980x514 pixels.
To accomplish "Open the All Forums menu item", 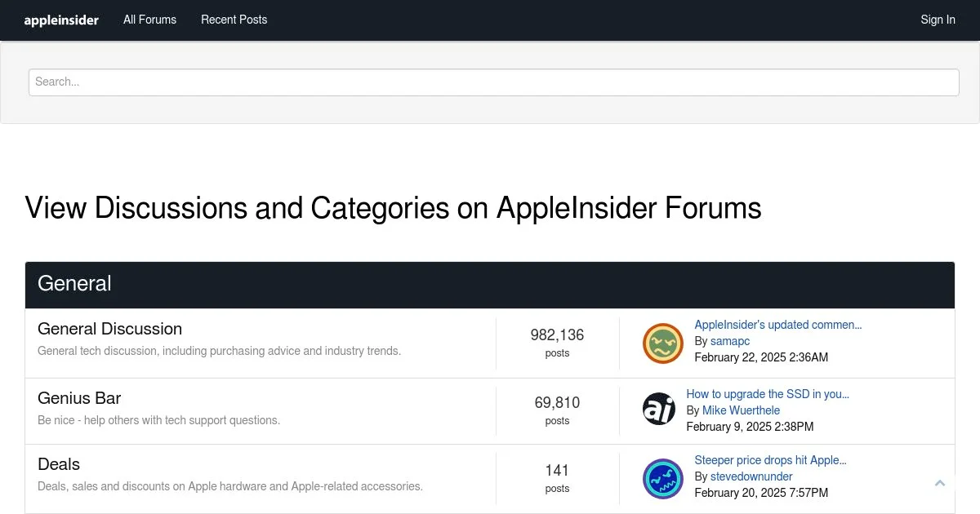I will click(149, 20).
